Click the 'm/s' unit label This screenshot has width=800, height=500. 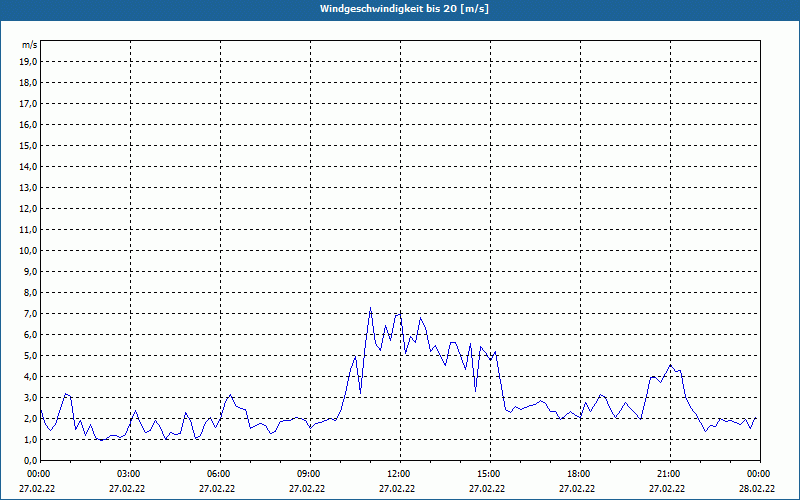(x=29, y=45)
